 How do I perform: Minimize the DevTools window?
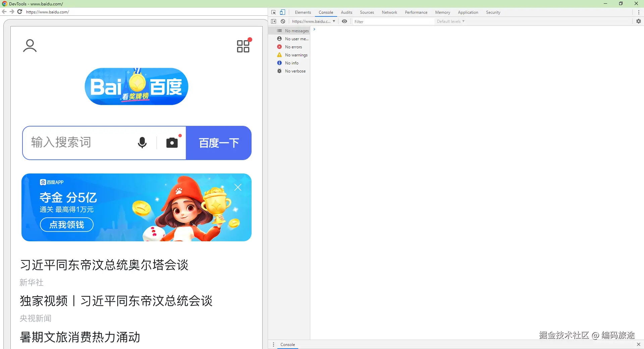point(605,4)
